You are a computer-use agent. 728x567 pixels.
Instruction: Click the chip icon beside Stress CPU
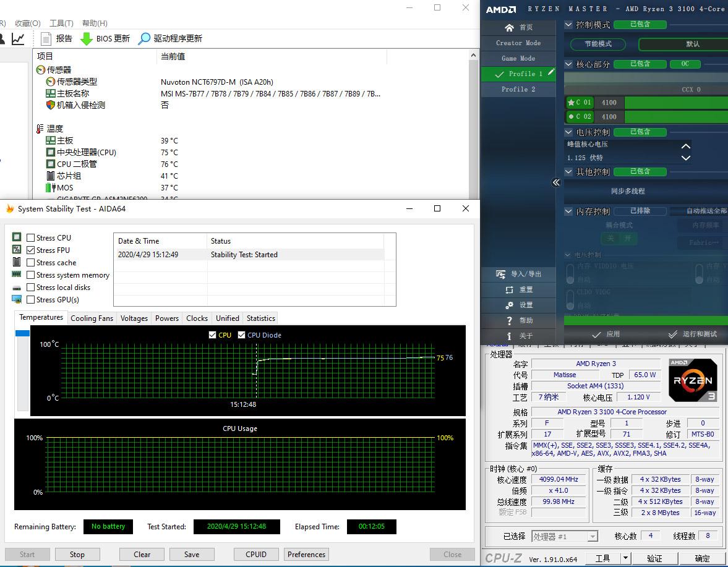click(x=17, y=237)
